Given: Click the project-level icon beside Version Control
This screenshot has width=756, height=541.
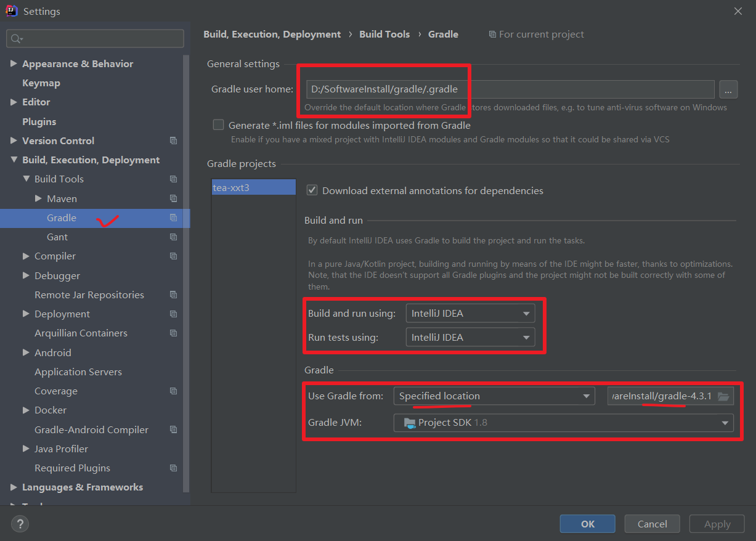Looking at the screenshot, I should click(173, 141).
